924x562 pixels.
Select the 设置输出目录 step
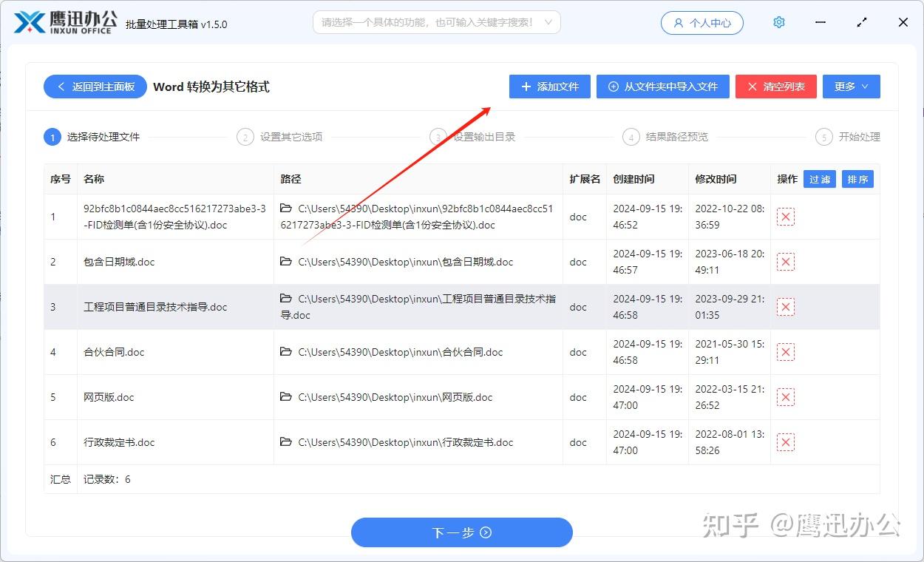pyautogui.click(x=473, y=137)
